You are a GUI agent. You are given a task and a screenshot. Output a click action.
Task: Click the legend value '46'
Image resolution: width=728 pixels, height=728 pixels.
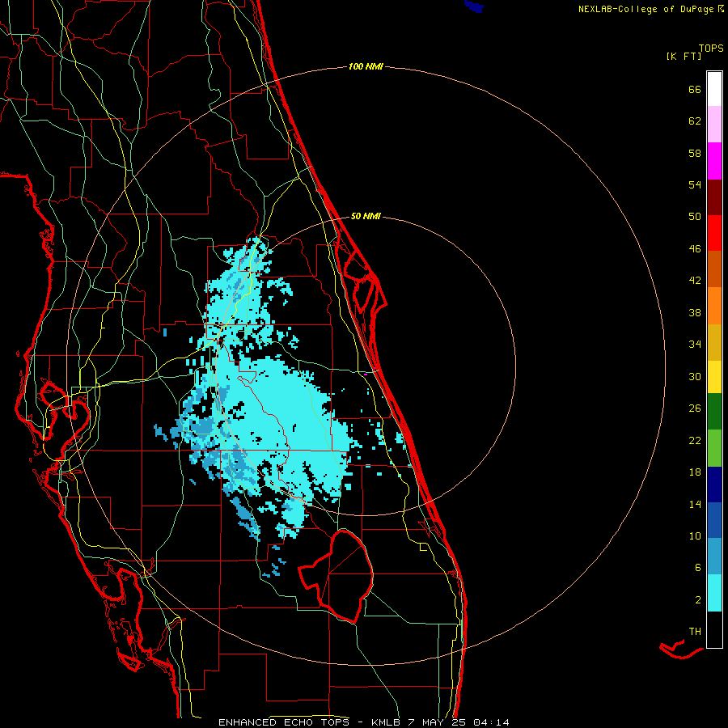695,249
